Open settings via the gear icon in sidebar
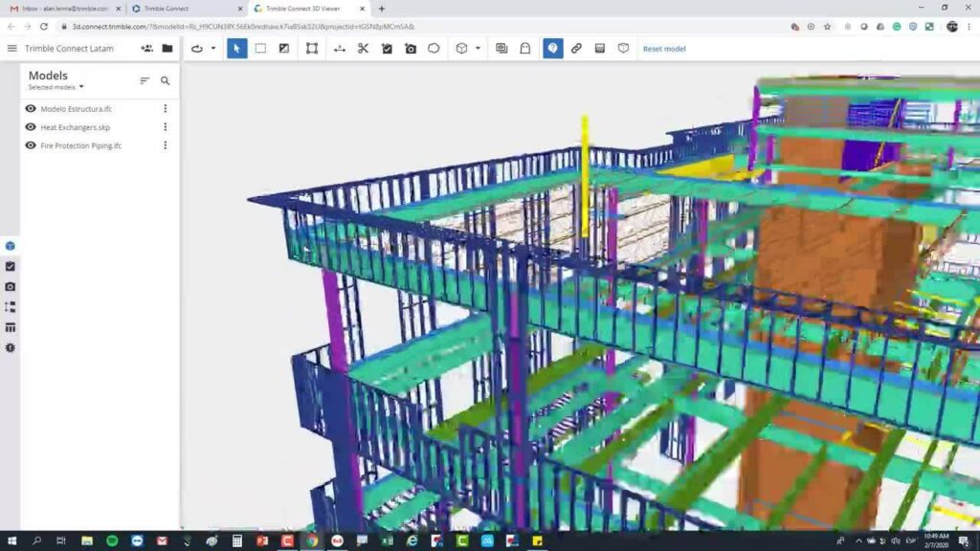The image size is (980, 551). pyautogui.click(x=10, y=347)
